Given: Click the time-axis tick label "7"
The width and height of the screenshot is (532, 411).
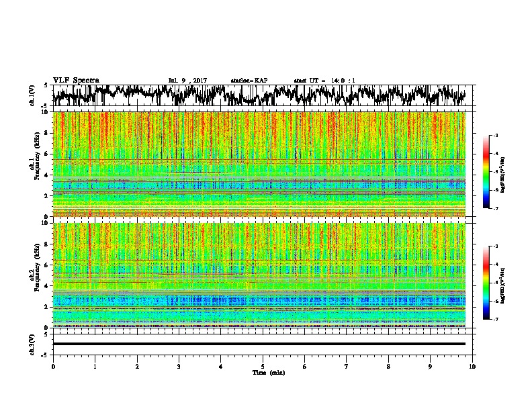Looking at the screenshot, I should 347,367.
